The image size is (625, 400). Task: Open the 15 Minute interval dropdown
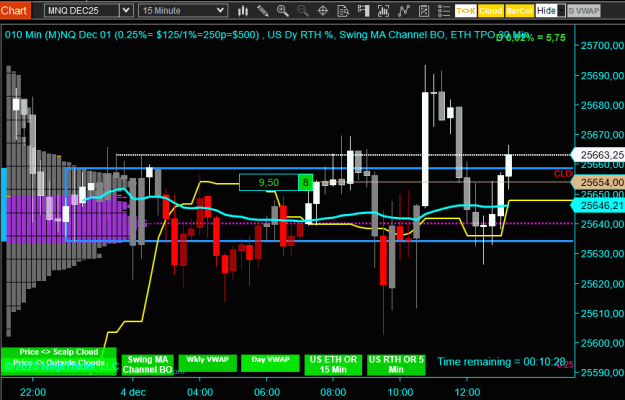pyautogui.click(x=183, y=11)
